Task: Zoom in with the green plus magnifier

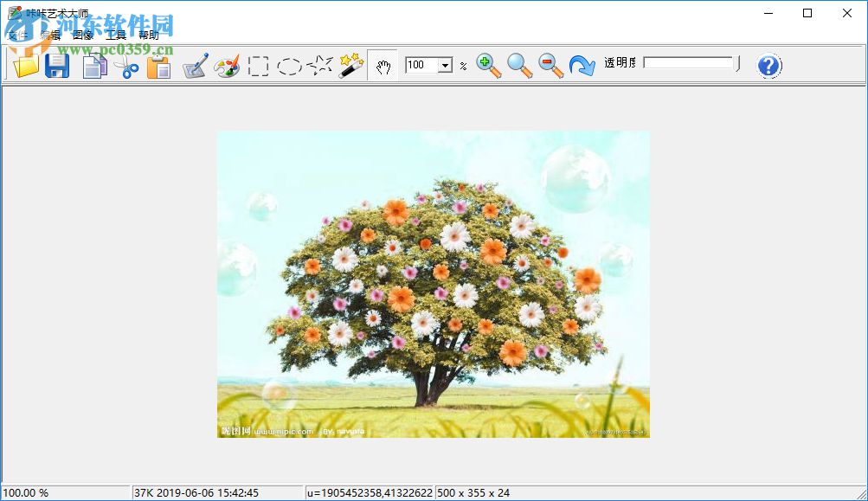Action: (488, 66)
